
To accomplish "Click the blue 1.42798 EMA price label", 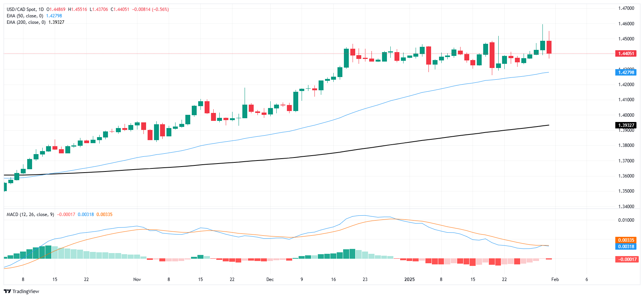I will point(626,72).
